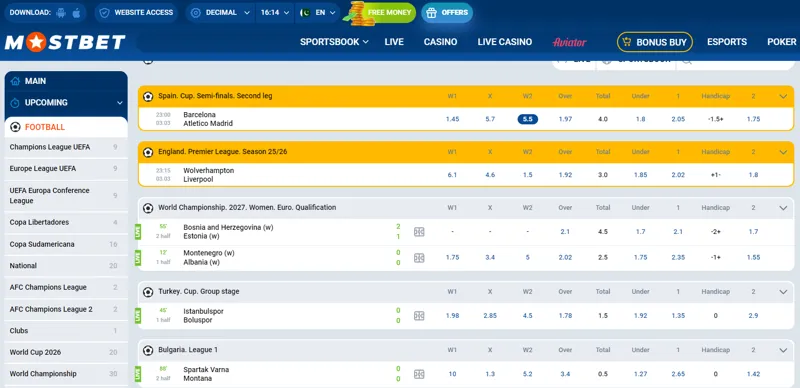Click LIVE badge of Bosnia and Herzegovina match
The width and height of the screenshot is (800, 388).
tap(138, 232)
